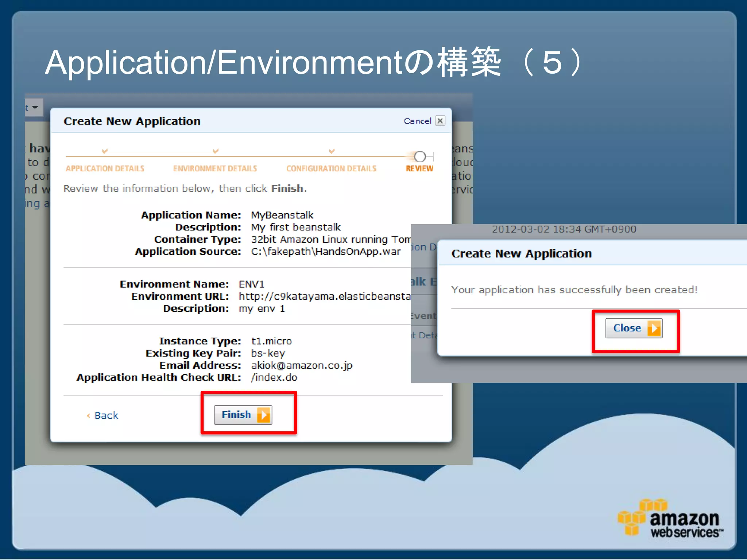Click the Application Details checkmark
Image resolution: width=747 pixels, height=560 pixels.
(105, 151)
